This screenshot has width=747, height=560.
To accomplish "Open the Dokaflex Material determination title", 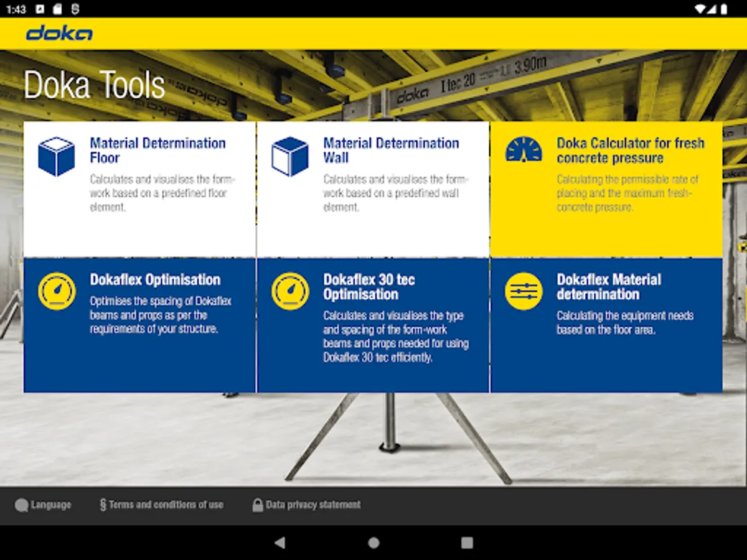I will click(609, 287).
